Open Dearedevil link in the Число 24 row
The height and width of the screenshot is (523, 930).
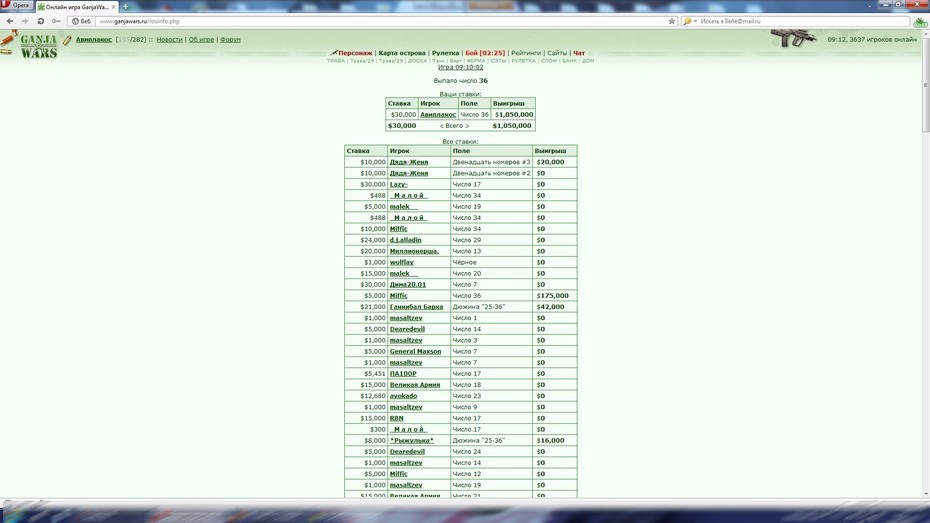[407, 452]
